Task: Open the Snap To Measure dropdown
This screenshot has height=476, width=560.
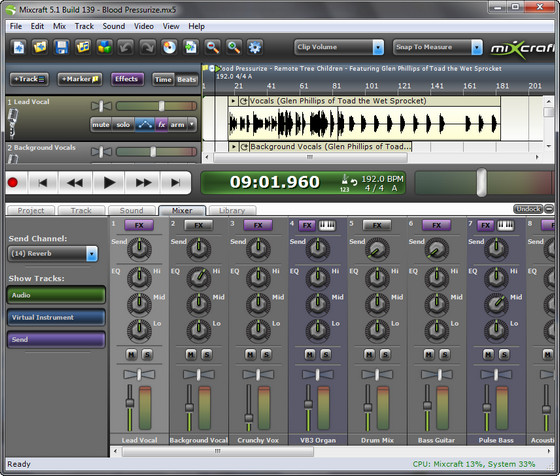Action: 438,47
